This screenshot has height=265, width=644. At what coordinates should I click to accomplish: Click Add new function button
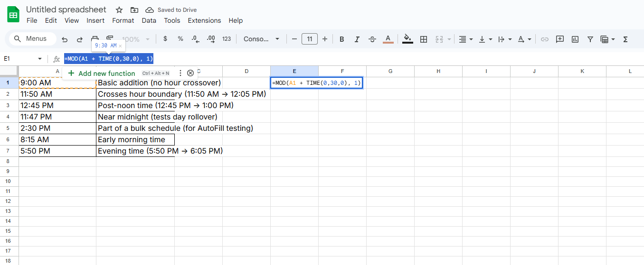(102, 73)
